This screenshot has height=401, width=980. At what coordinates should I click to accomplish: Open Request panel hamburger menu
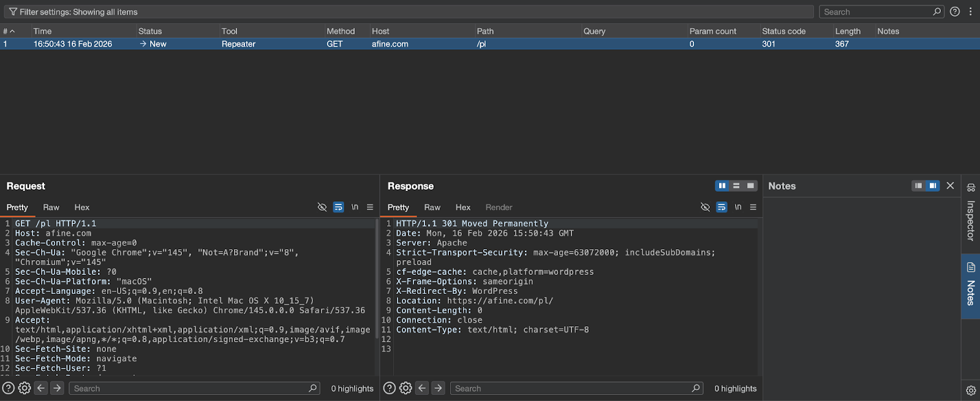click(370, 207)
